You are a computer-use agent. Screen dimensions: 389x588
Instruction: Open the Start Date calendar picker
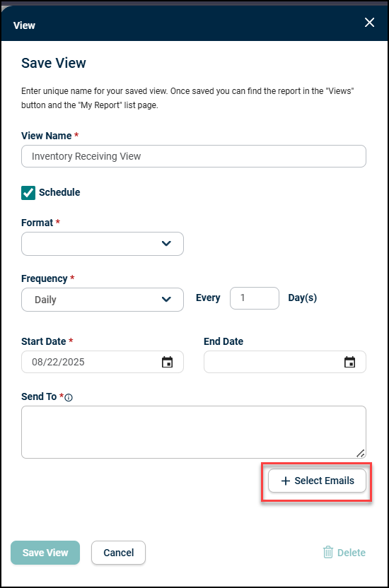pos(167,362)
